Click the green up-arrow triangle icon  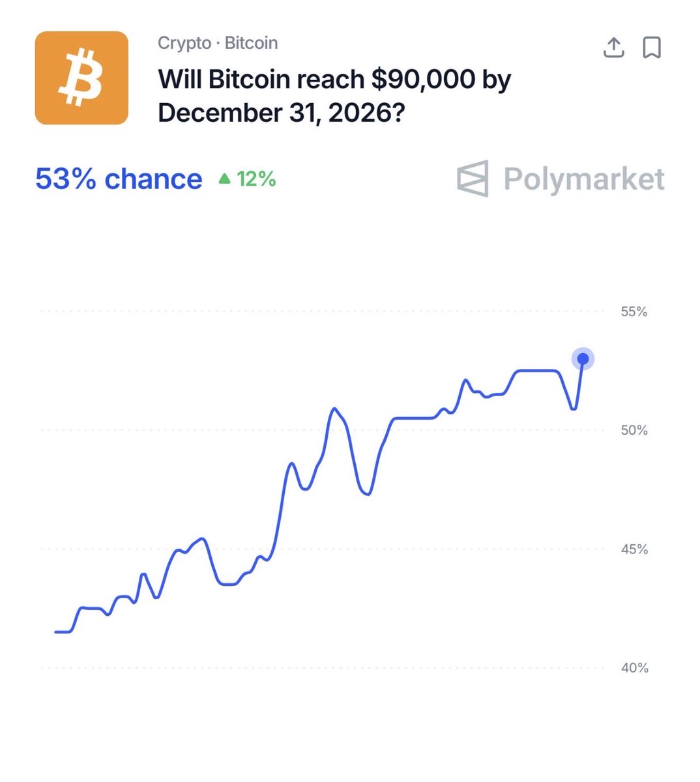point(225,178)
